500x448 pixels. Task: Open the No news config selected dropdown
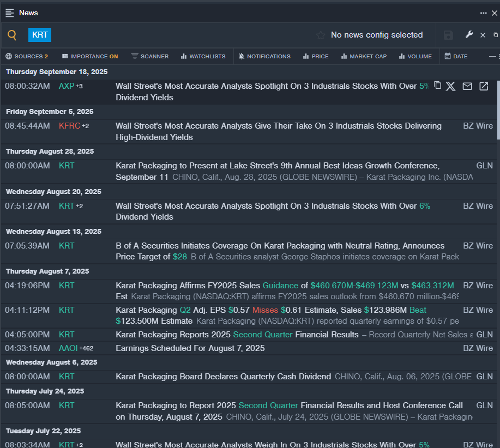(x=376, y=35)
